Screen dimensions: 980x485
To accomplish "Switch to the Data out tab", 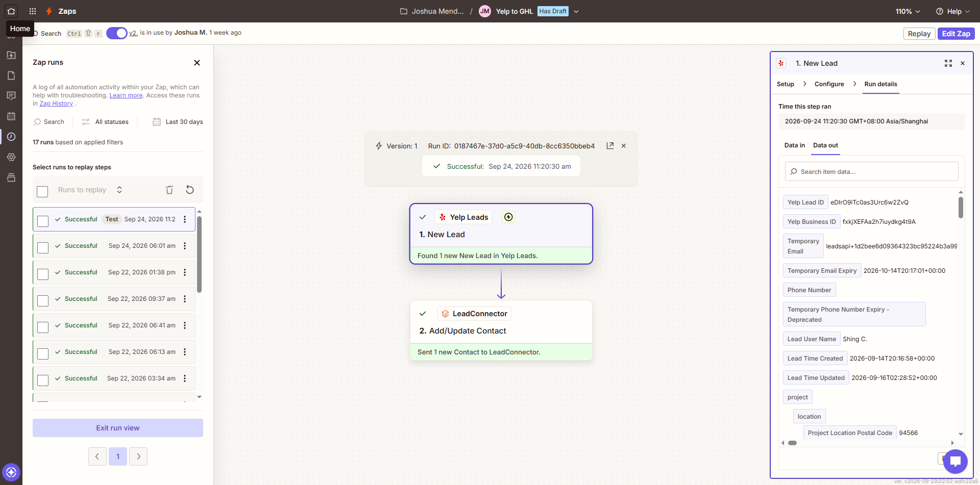I will 825,145.
